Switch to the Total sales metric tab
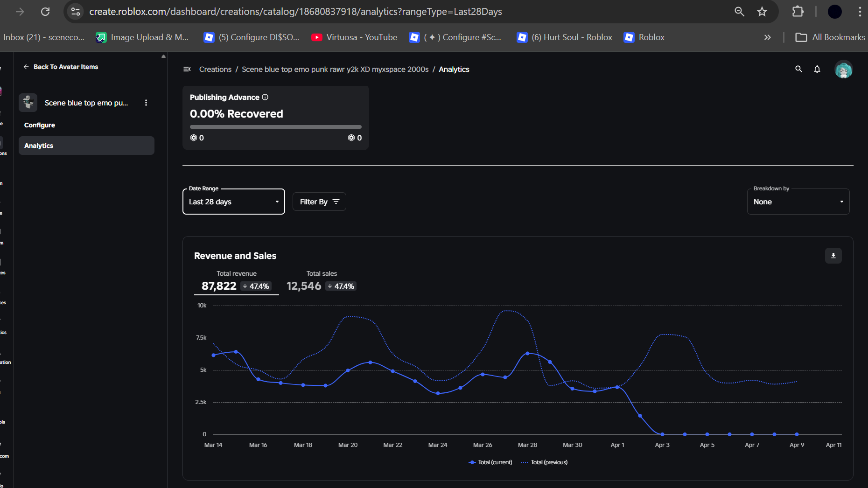Viewport: 868px width, 488px height. click(322, 281)
